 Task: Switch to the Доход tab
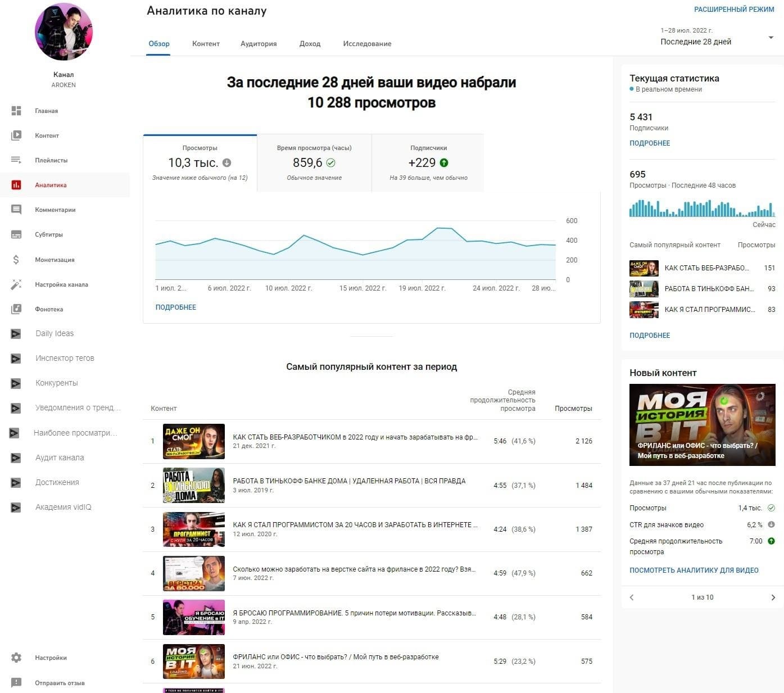click(310, 44)
